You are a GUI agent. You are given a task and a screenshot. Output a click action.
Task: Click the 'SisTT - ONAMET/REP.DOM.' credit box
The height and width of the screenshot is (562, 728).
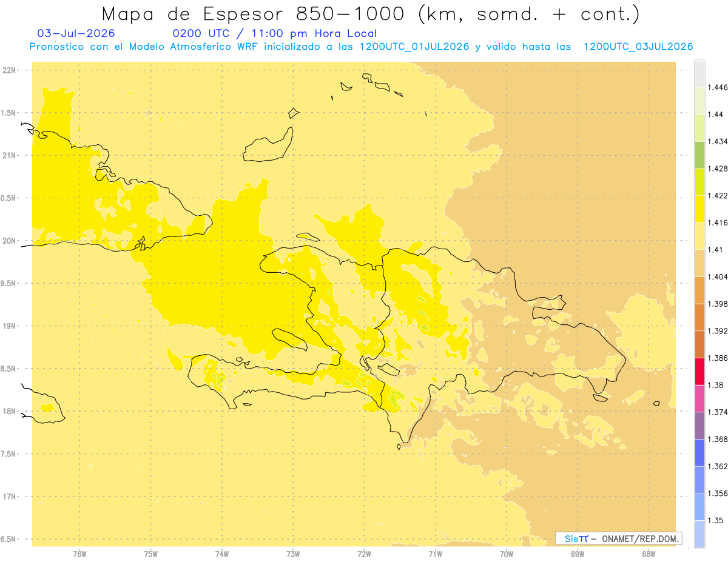pos(619,538)
